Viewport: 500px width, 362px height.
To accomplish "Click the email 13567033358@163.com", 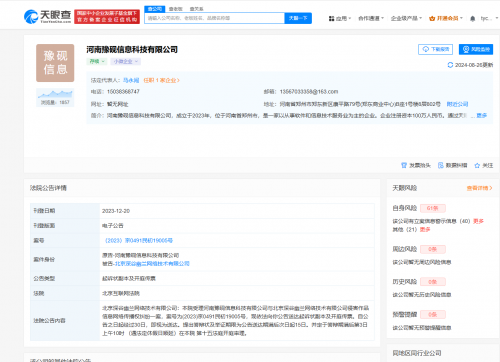I will coord(309,91).
